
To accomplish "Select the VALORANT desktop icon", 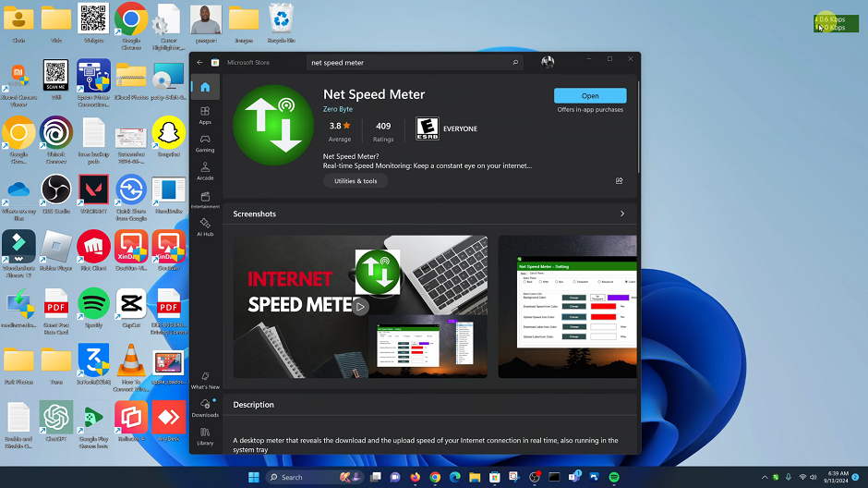I will 93,194.
